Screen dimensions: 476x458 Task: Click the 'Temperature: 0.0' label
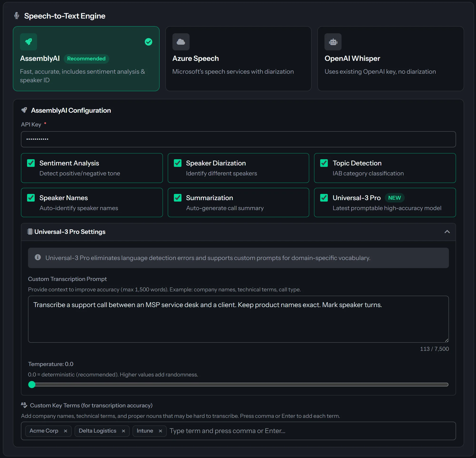(51, 364)
